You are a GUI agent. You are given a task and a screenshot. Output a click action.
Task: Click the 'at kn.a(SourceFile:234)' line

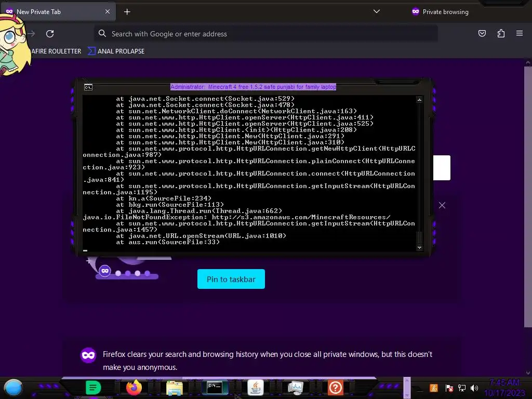pyautogui.click(x=164, y=198)
